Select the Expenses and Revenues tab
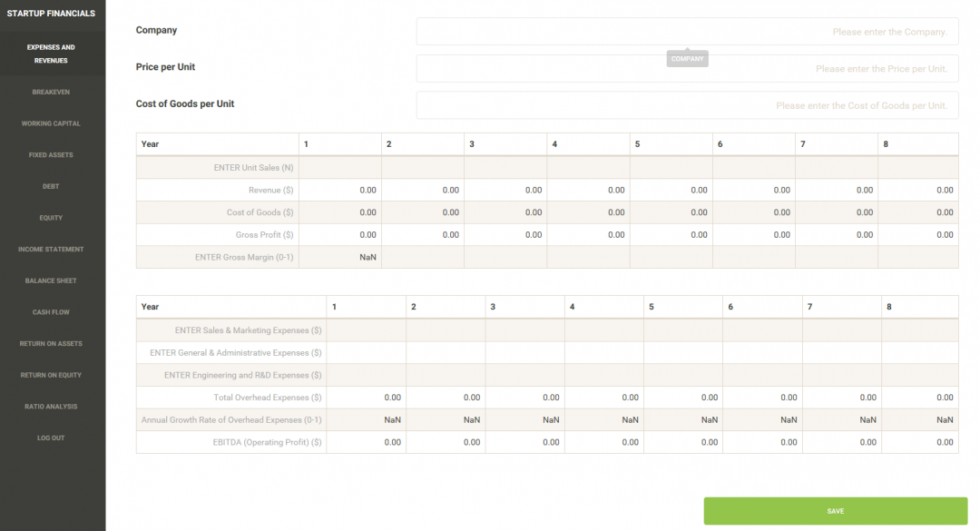 pyautogui.click(x=51, y=54)
